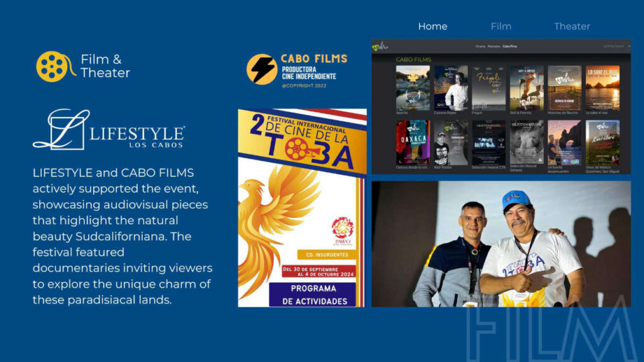Click the Festival de Cine de la Toba poster
Screen dimensions: 644x362
[303, 207]
